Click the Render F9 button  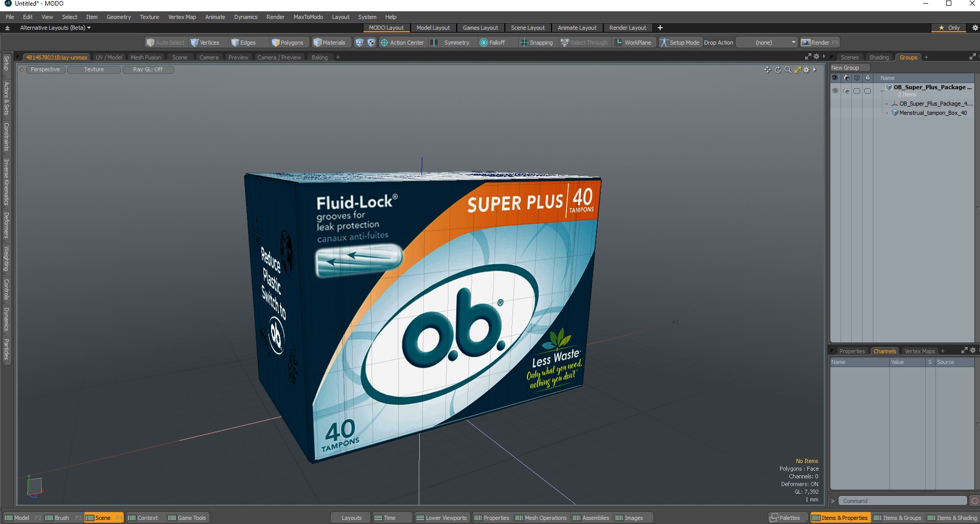(820, 43)
